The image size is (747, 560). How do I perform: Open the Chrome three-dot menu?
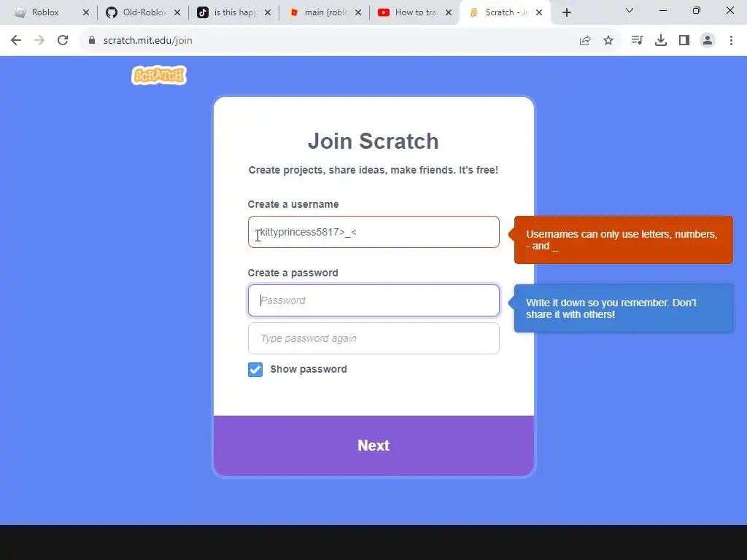[x=731, y=41]
